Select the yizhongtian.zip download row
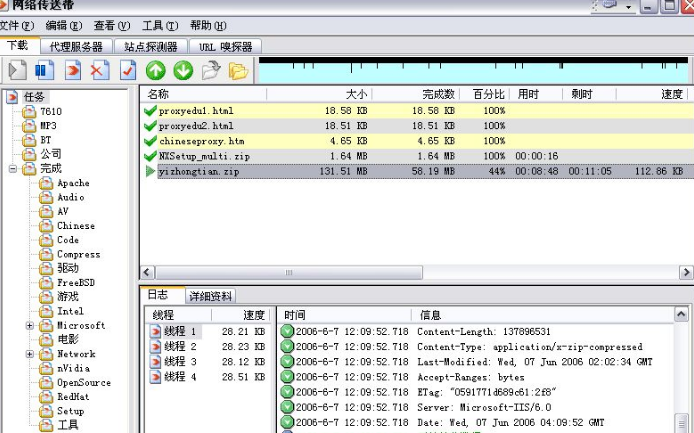The width and height of the screenshot is (694, 433). tap(417, 171)
